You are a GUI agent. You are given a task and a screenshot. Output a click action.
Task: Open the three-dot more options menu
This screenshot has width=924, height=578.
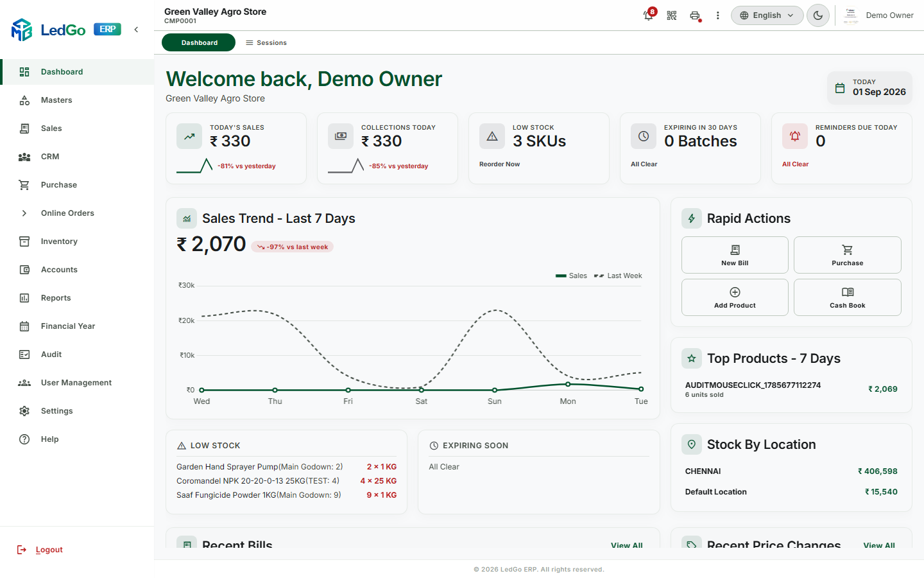(718, 15)
